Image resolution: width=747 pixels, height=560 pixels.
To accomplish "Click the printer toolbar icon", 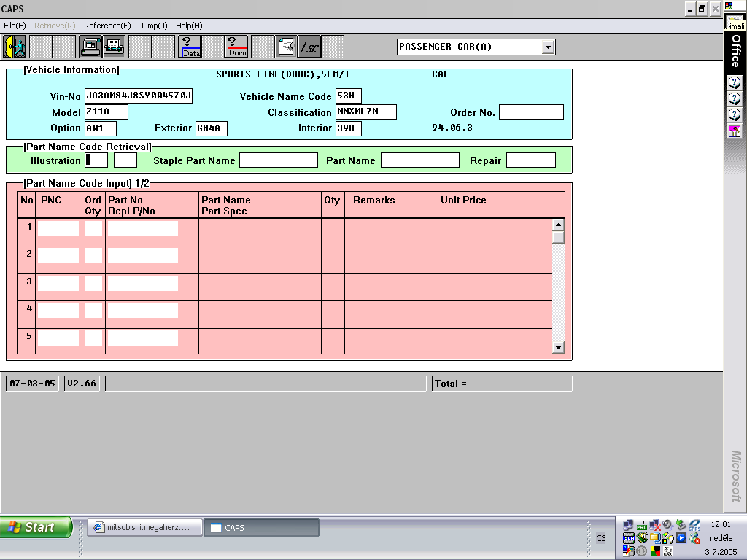I will tap(113, 47).
